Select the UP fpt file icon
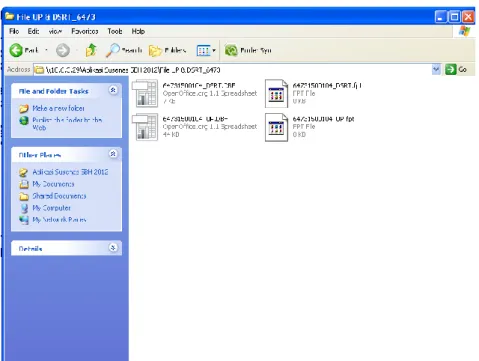The width and height of the screenshot is (479, 361). (276, 127)
